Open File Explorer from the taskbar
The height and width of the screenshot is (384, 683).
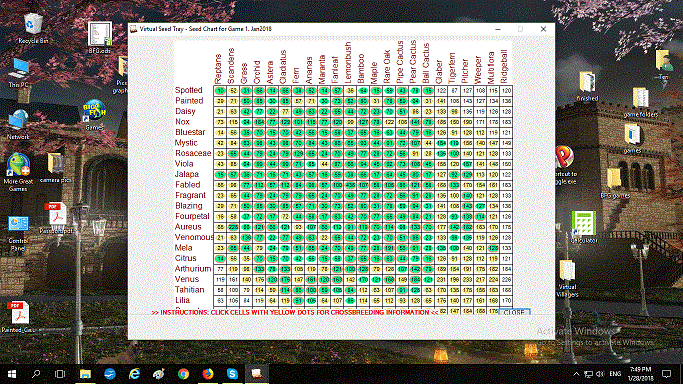[85, 374]
